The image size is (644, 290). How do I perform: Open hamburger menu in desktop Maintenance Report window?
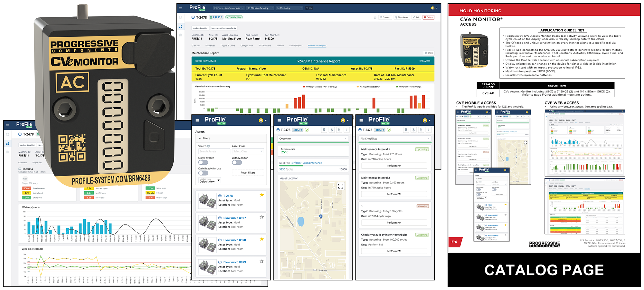pyautogui.click(x=181, y=8)
